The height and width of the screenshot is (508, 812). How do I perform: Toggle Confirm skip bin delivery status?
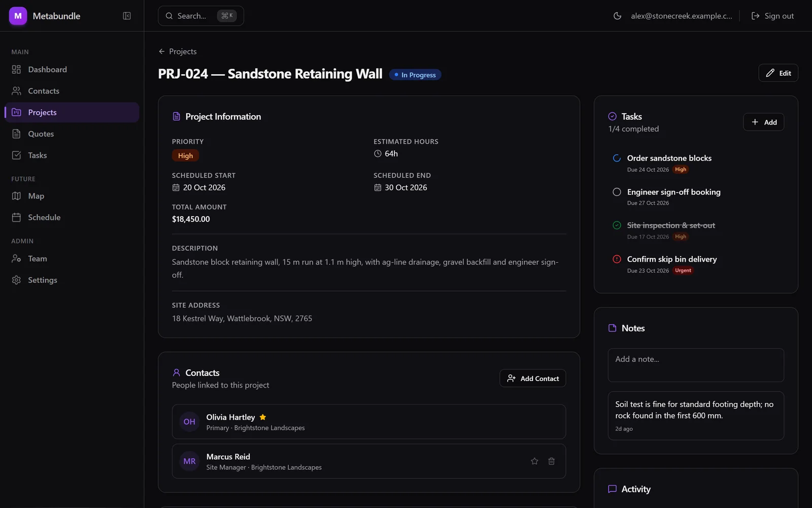[x=617, y=259]
